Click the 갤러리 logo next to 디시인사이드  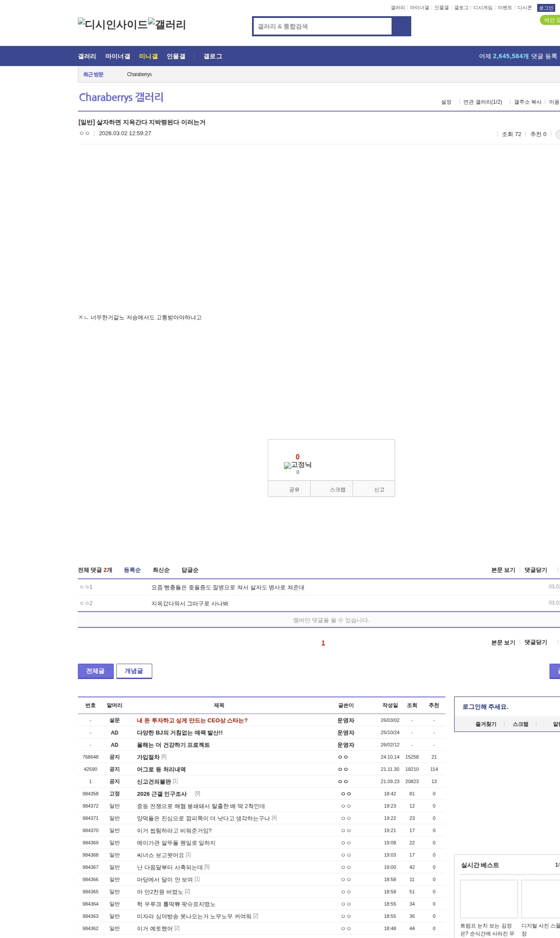tap(167, 24)
